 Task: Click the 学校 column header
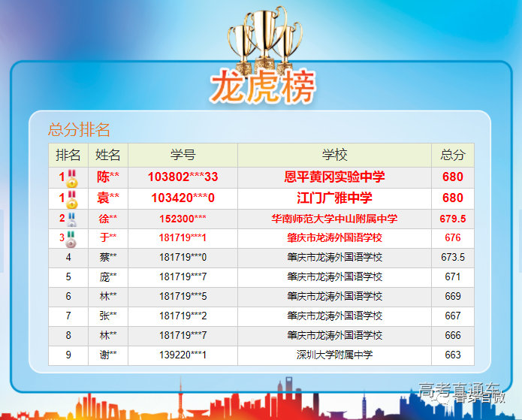[x=334, y=155]
